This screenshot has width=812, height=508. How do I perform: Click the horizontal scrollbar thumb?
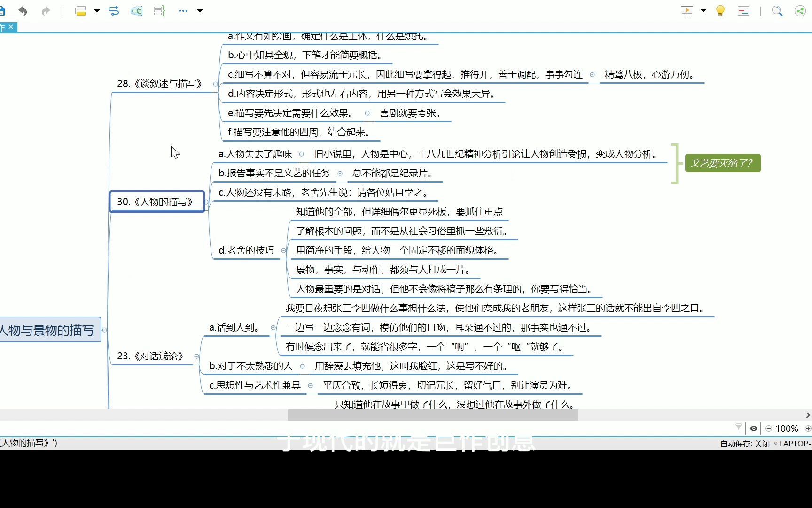[433, 415]
